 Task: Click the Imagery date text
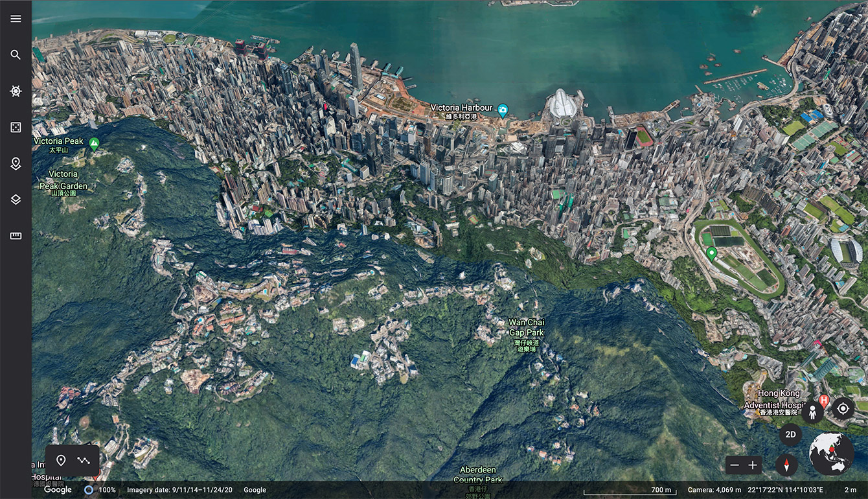coord(179,490)
